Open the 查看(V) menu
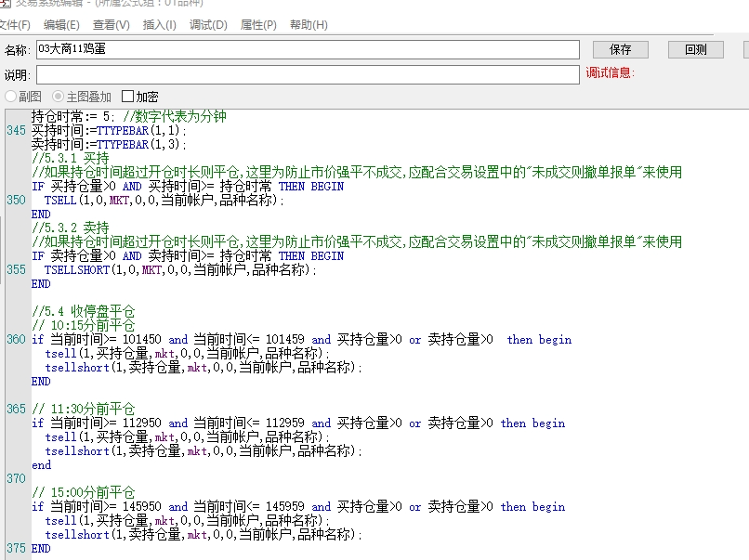 111,25
